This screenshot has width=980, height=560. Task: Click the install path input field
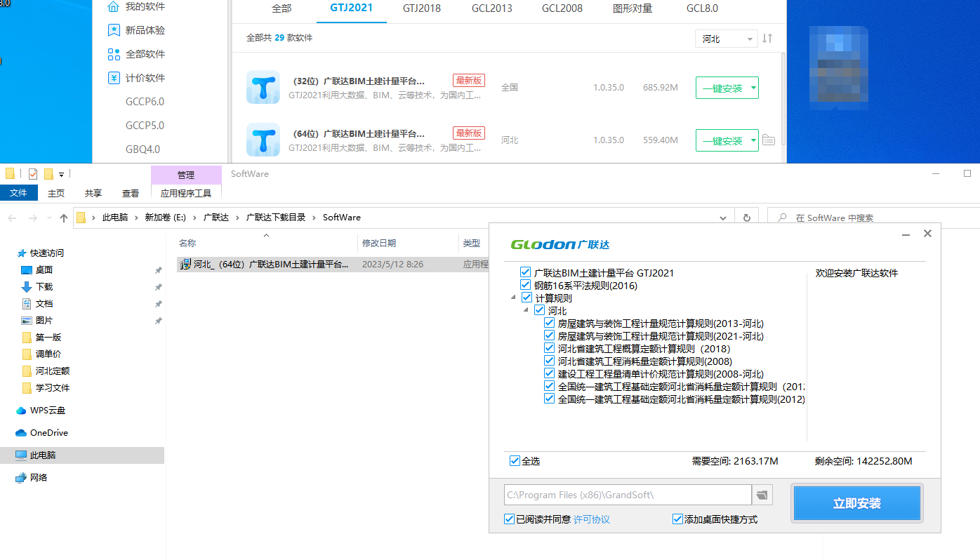(x=628, y=495)
